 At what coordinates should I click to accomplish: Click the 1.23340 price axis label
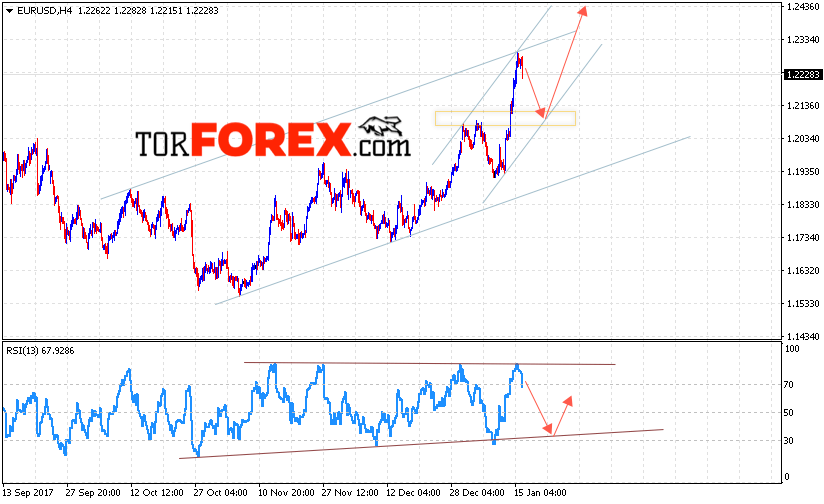tap(802, 39)
